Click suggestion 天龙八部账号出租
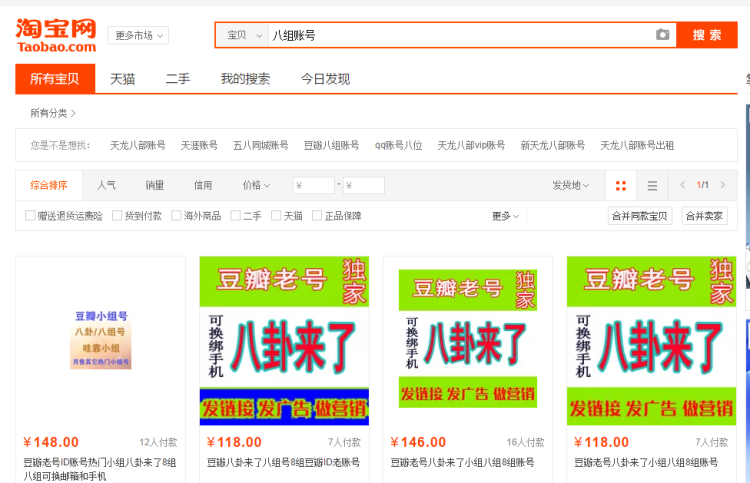 coord(637,145)
